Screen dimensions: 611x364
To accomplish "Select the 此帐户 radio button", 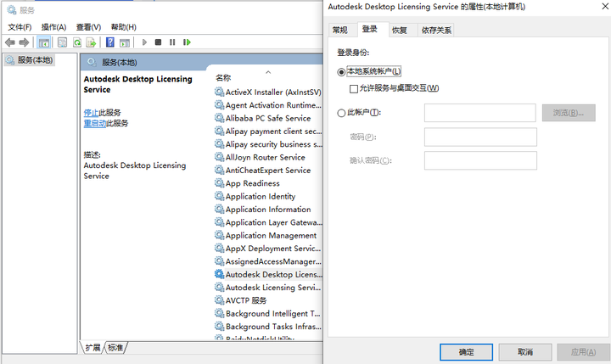I will (x=342, y=113).
